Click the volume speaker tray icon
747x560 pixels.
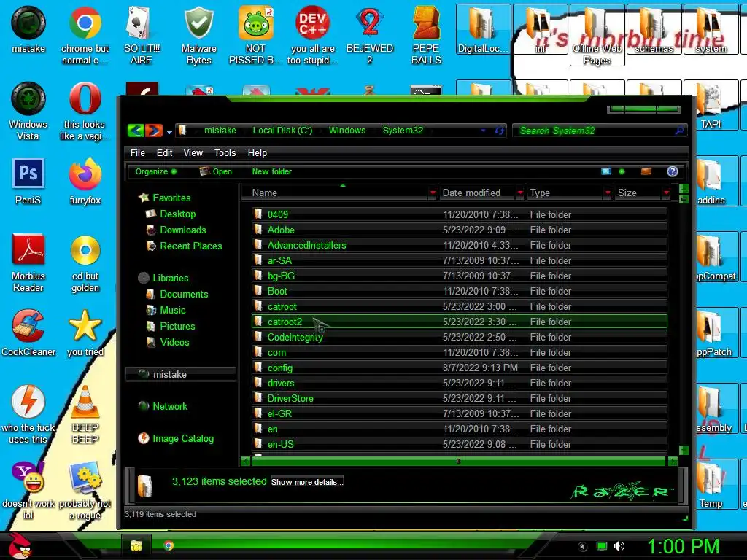619,546
